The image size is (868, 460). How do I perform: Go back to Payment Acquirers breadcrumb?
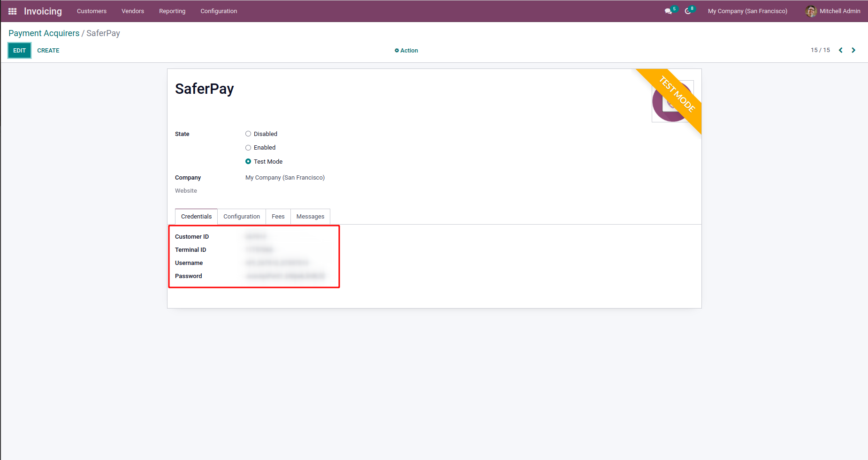[44, 33]
